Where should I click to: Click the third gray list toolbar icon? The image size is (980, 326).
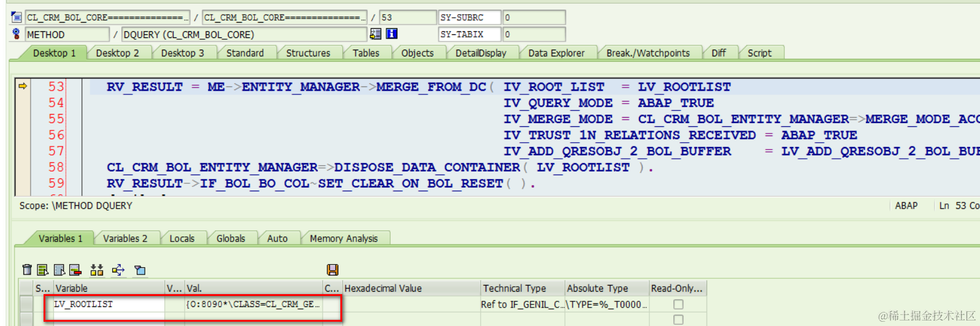[x=59, y=270]
